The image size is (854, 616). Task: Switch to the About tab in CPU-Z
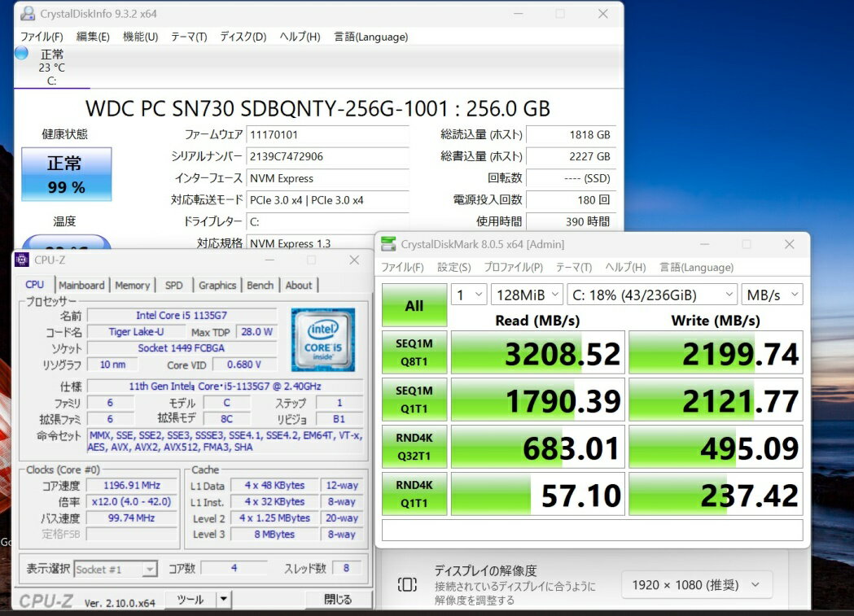click(299, 285)
